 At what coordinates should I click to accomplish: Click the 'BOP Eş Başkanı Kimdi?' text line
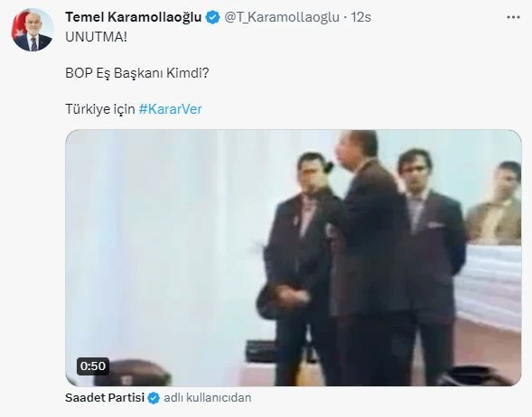pyautogui.click(x=137, y=73)
